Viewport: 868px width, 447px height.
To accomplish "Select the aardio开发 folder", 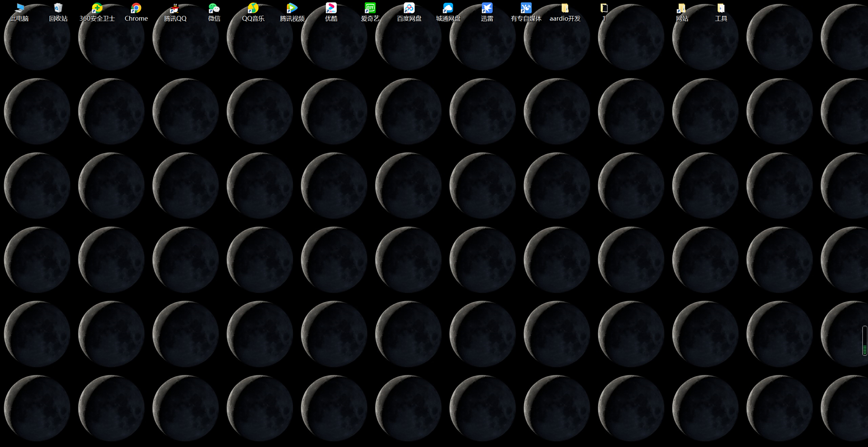I will point(565,8).
